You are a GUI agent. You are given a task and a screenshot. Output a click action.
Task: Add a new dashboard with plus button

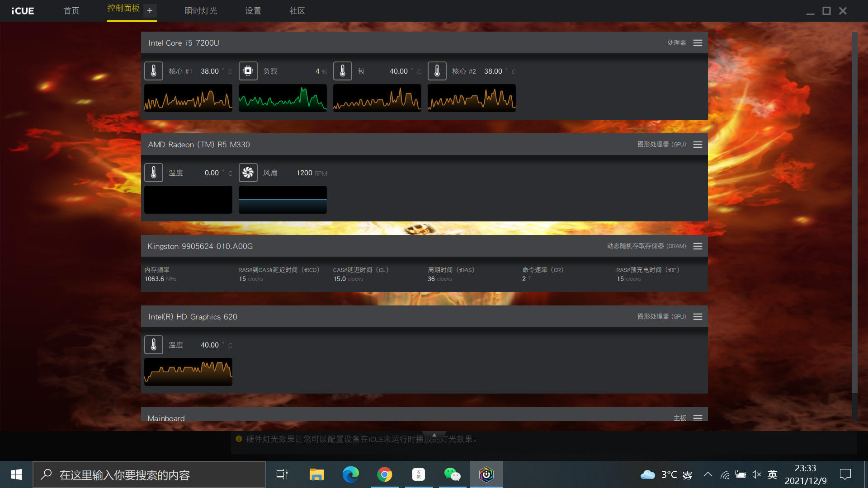[150, 10]
